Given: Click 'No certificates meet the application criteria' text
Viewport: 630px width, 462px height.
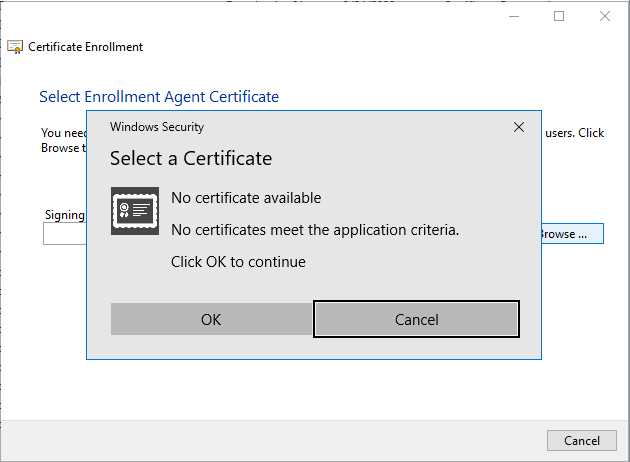Looking at the screenshot, I should [315, 230].
